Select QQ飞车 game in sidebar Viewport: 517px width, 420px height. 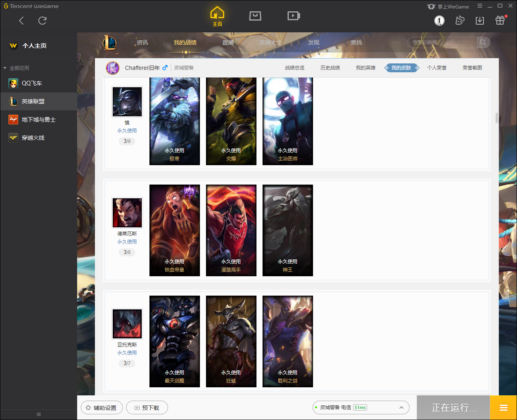pyautogui.click(x=39, y=83)
